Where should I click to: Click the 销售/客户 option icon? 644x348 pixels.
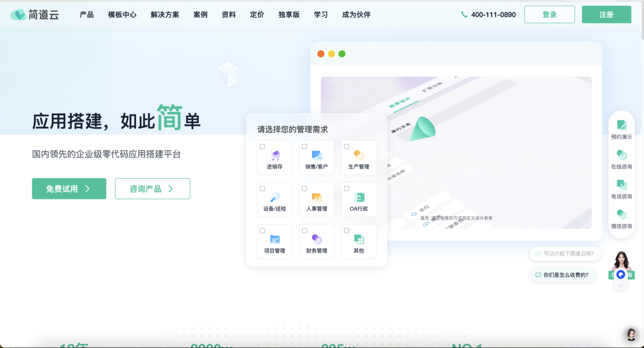coord(316,154)
